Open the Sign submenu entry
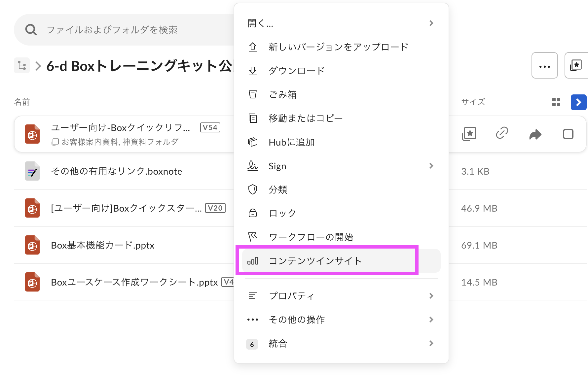This screenshot has height=375, width=588. click(x=341, y=166)
